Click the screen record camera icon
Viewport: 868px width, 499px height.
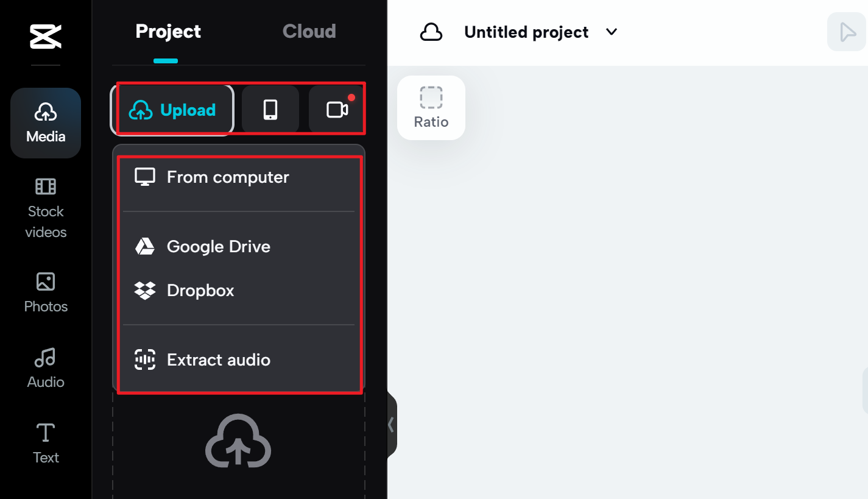(337, 110)
